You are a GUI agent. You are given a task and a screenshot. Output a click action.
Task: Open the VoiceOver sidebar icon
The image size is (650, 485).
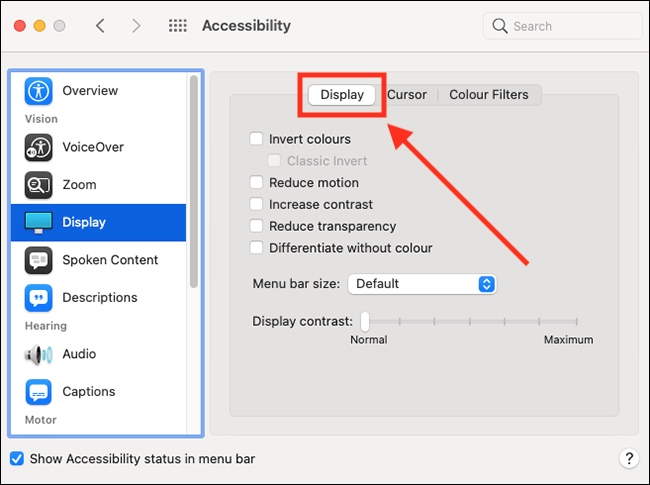coord(38,147)
